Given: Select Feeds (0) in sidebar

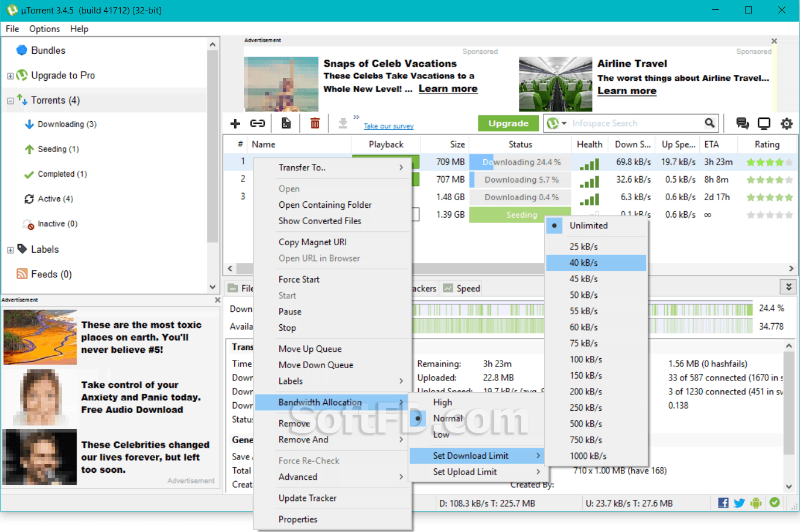Looking at the screenshot, I should 52,274.
